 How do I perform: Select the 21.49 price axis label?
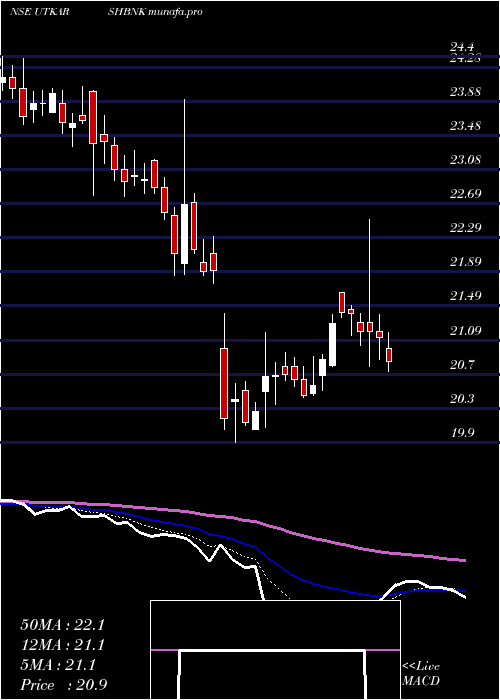(x=465, y=296)
